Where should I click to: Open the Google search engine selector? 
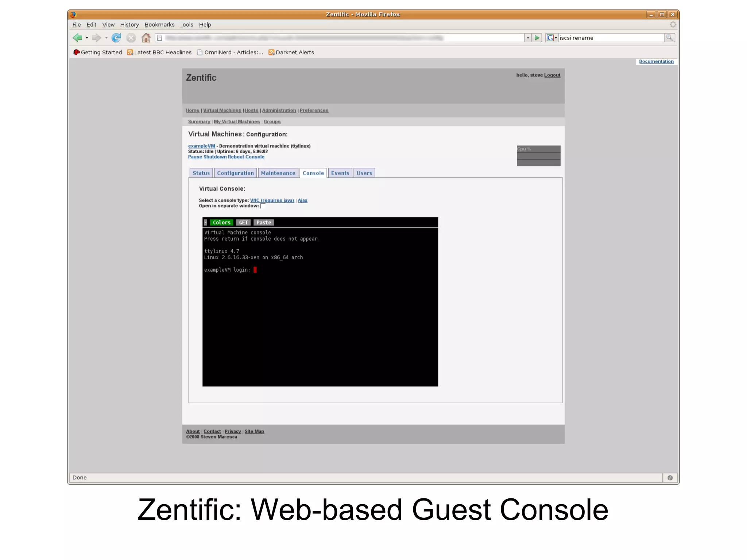tap(552, 38)
